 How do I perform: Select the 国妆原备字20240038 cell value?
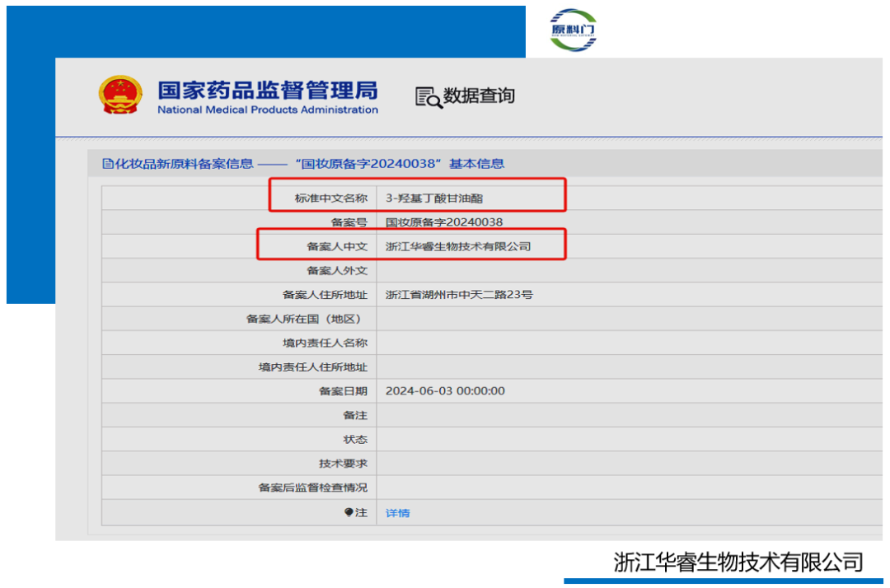coord(444,222)
